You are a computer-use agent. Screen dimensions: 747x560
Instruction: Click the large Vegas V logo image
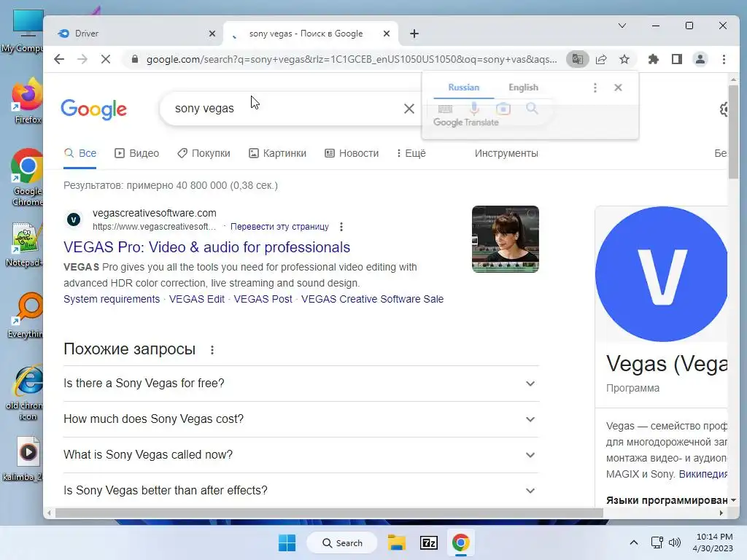click(x=661, y=274)
